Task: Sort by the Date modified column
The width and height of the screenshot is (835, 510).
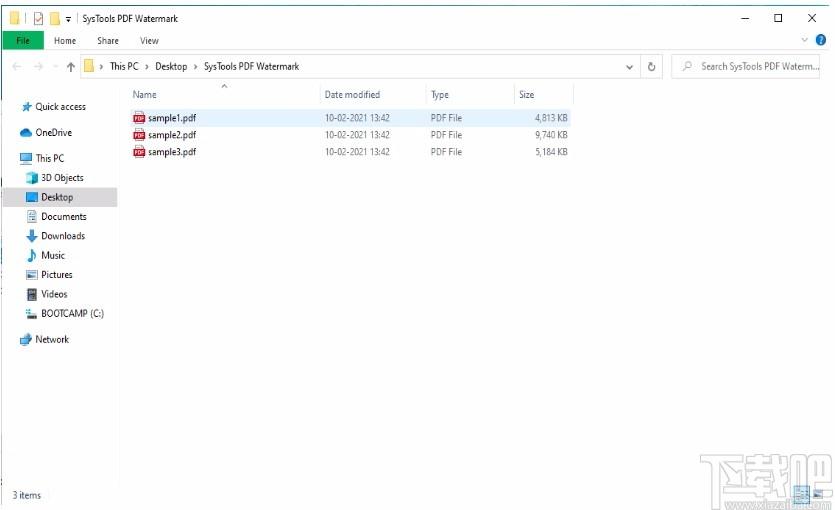Action: (352, 95)
